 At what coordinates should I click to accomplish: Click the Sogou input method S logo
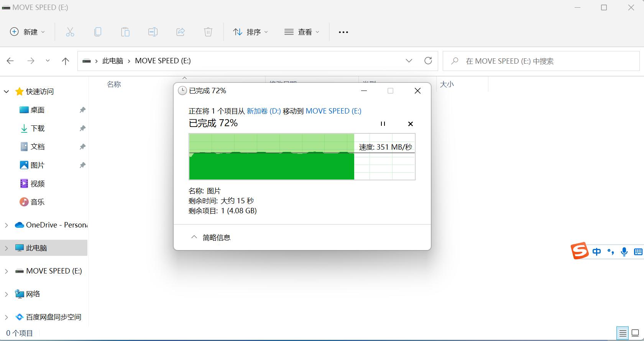[580, 251]
